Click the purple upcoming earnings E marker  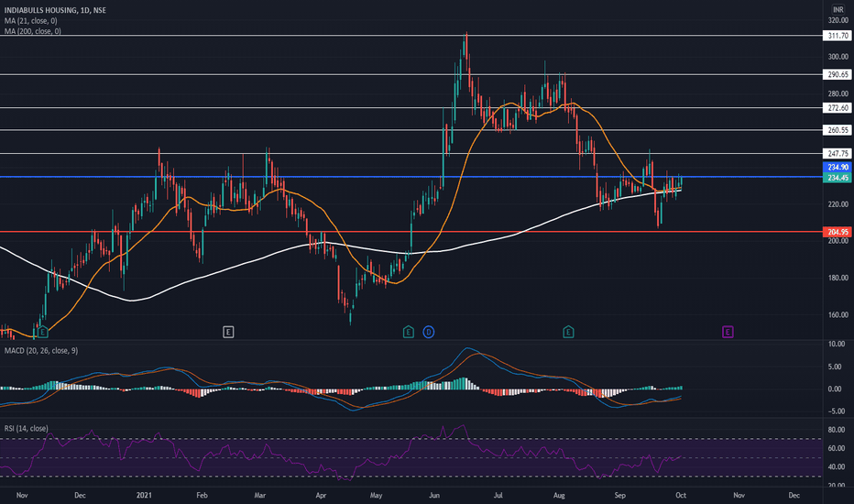coord(728,332)
